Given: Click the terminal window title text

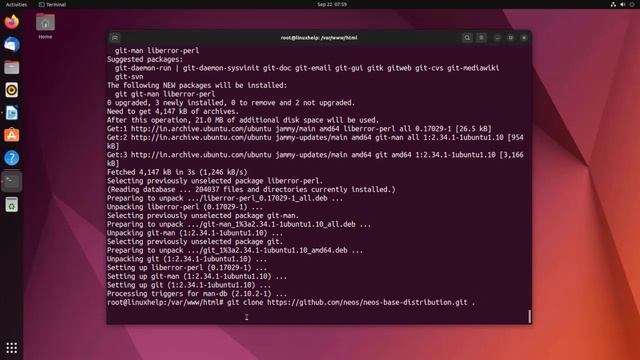Looking at the screenshot, I should pyautogui.click(x=319, y=38).
